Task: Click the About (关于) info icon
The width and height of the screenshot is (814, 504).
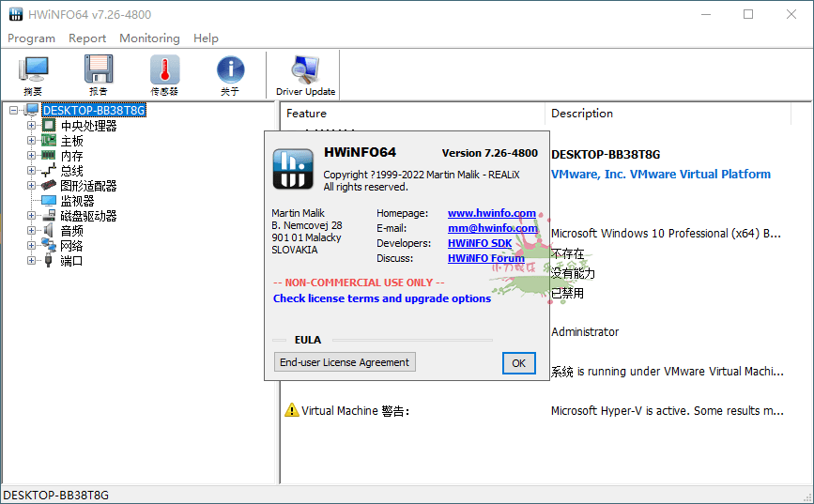Action: click(230, 75)
